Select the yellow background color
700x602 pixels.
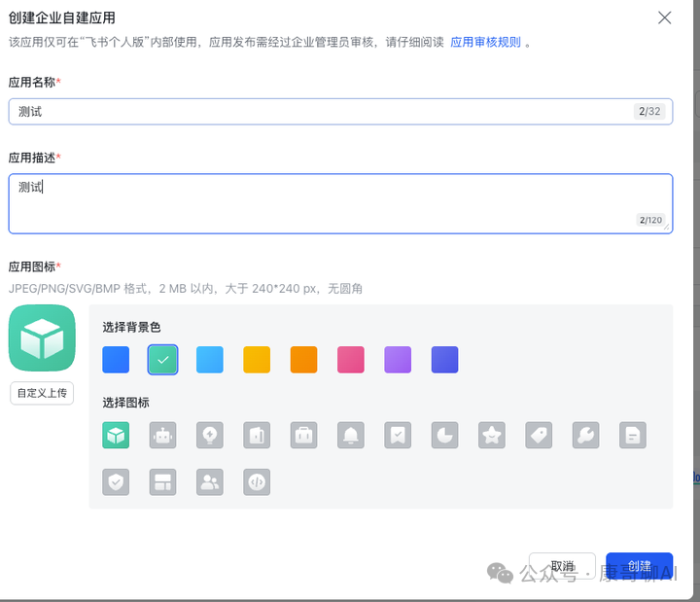point(257,360)
